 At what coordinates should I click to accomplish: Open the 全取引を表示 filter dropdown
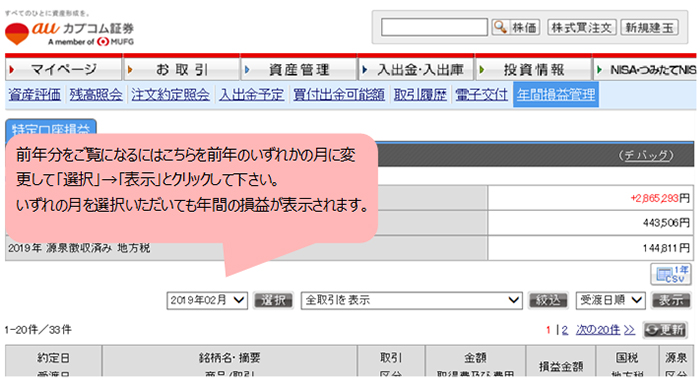click(x=411, y=300)
